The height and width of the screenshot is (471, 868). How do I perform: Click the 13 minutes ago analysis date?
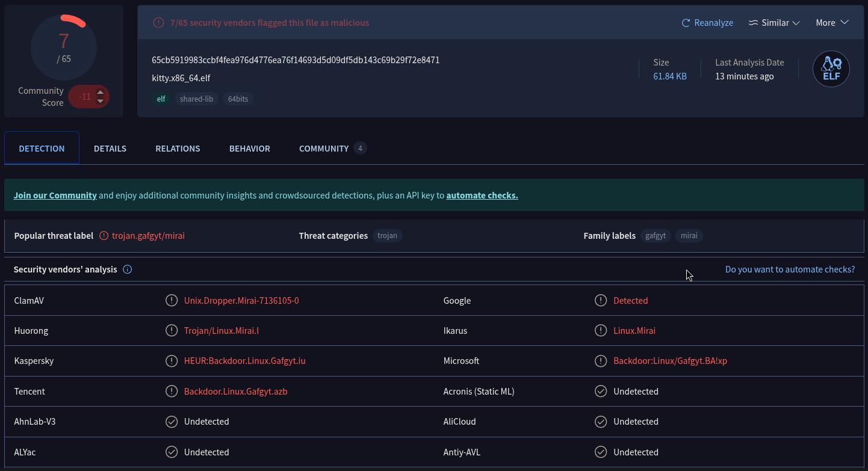[x=745, y=76]
